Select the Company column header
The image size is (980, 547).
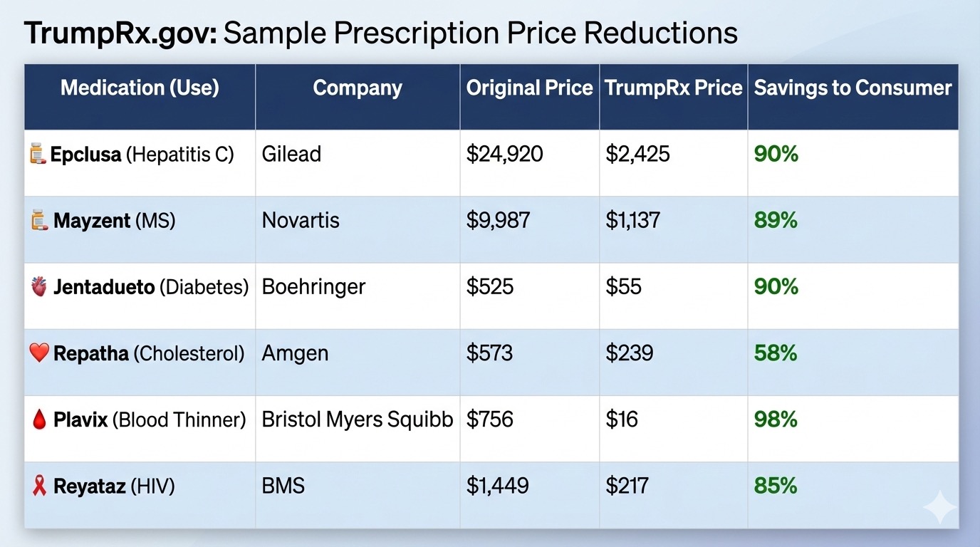click(x=358, y=88)
